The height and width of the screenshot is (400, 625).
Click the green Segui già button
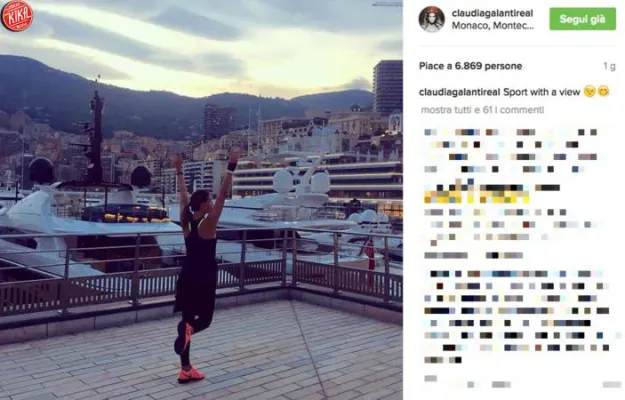click(x=582, y=19)
